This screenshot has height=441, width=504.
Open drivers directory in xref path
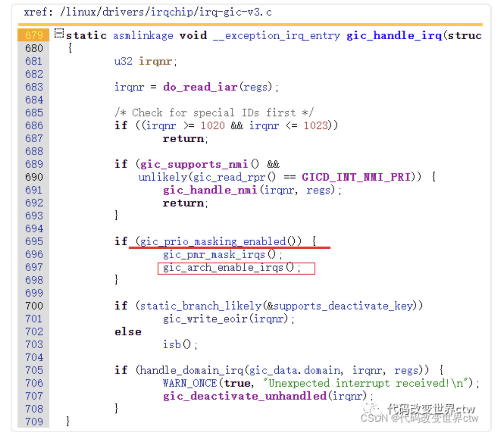[124, 12]
